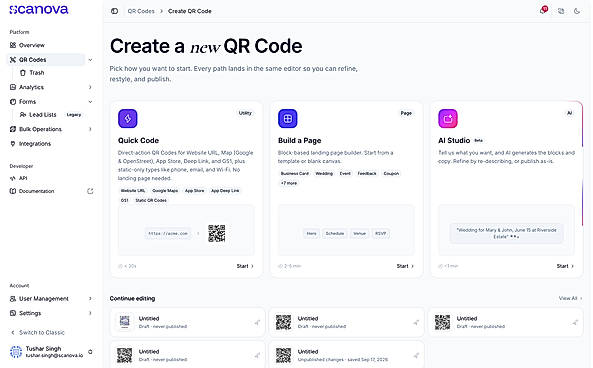Click the Feedback tag
Screen dimensions: 593x368
[x=367, y=174]
